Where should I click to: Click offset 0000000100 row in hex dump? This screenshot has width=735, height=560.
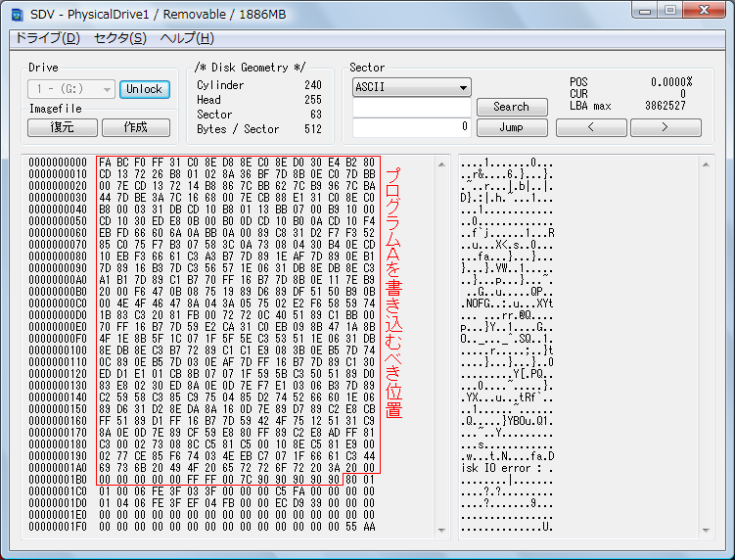tap(58, 350)
